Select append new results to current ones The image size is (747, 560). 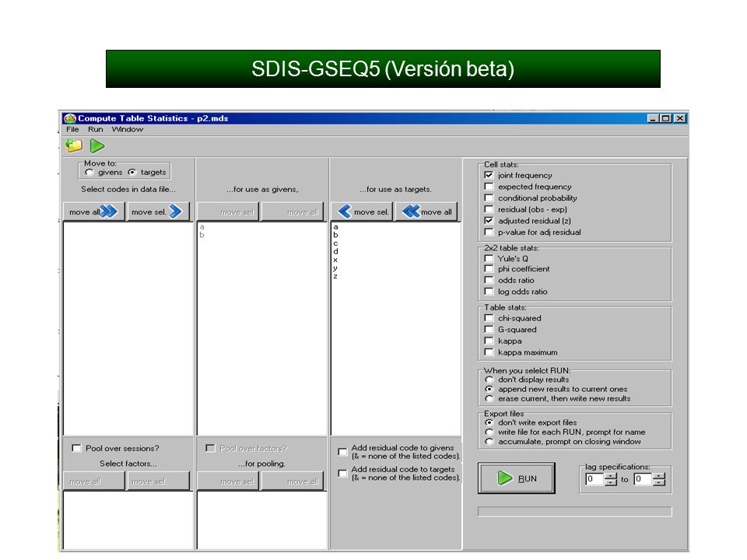tap(489, 389)
